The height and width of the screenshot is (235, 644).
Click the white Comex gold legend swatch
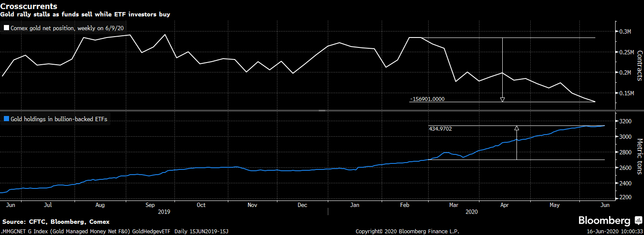tap(6, 28)
